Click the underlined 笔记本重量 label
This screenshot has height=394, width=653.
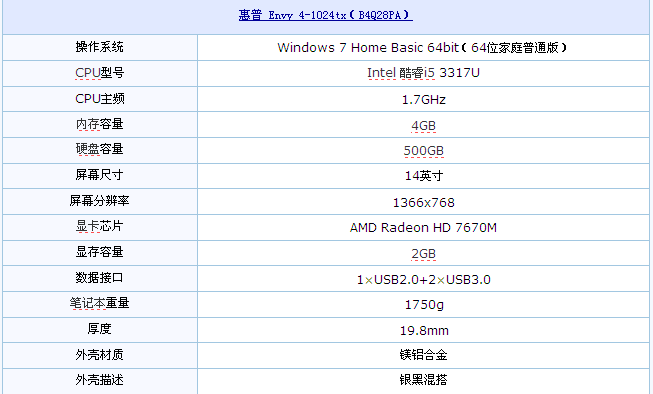coord(100,303)
